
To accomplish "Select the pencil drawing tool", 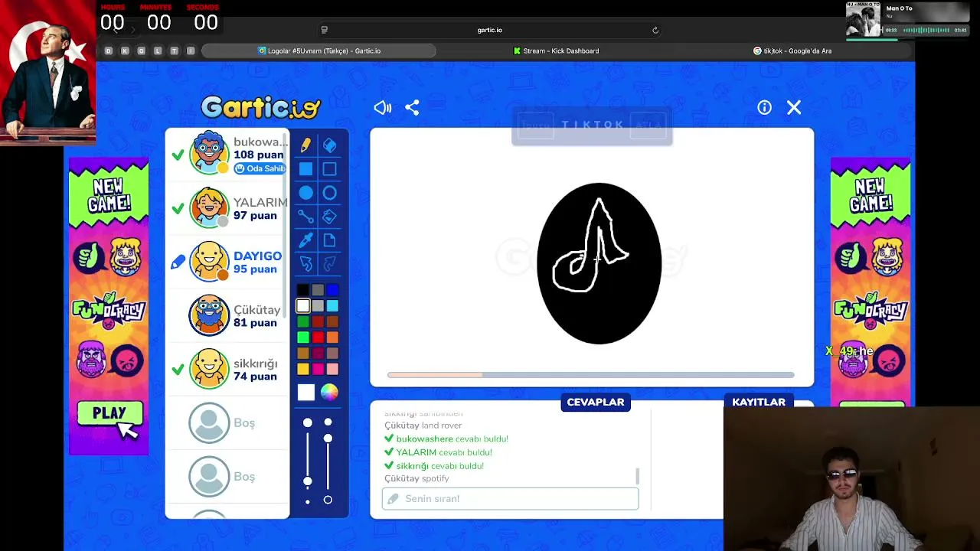I will [x=305, y=145].
